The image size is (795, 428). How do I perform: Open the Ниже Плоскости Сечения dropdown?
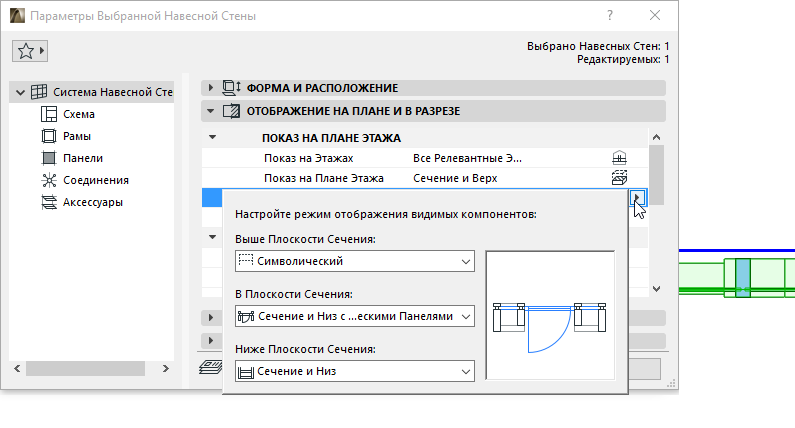[x=355, y=371]
